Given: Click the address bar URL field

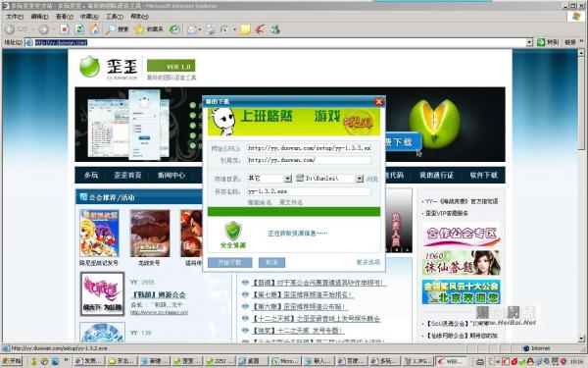Looking at the screenshot, I should tap(276, 42).
